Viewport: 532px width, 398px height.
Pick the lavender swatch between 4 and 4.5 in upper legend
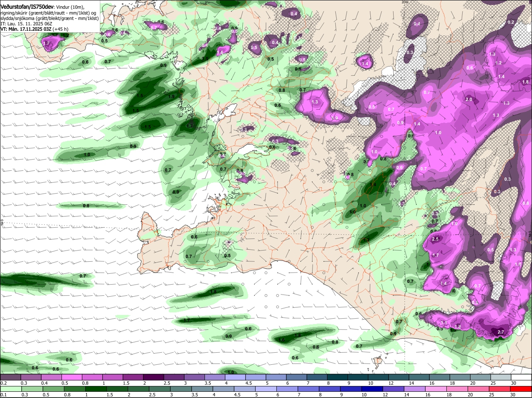(234, 377)
